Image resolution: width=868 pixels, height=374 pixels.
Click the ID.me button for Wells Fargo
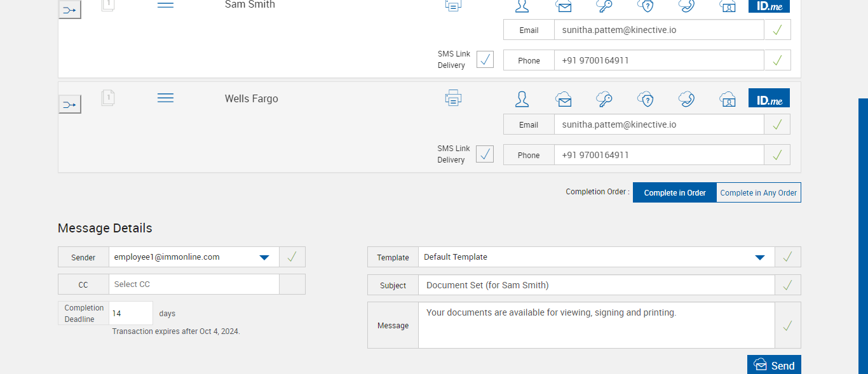point(769,98)
